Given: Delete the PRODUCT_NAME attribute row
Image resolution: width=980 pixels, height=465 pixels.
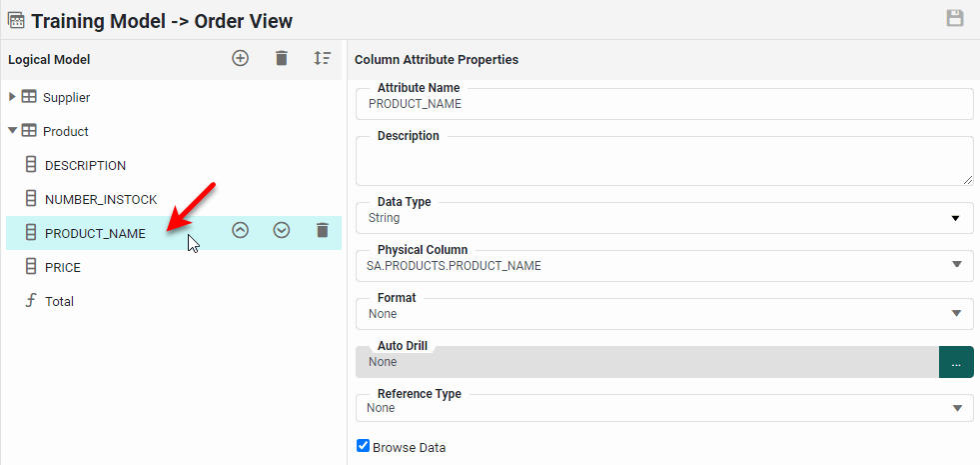Looking at the screenshot, I should 322,230.
